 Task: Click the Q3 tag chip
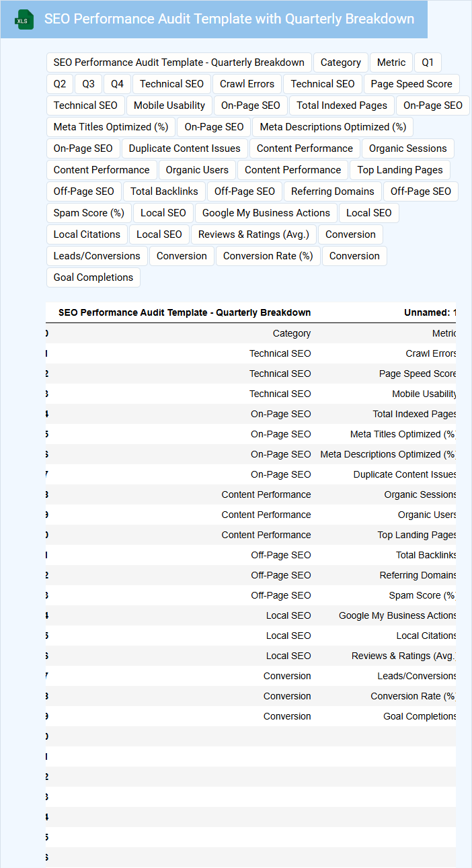click(x=88, y=84)
